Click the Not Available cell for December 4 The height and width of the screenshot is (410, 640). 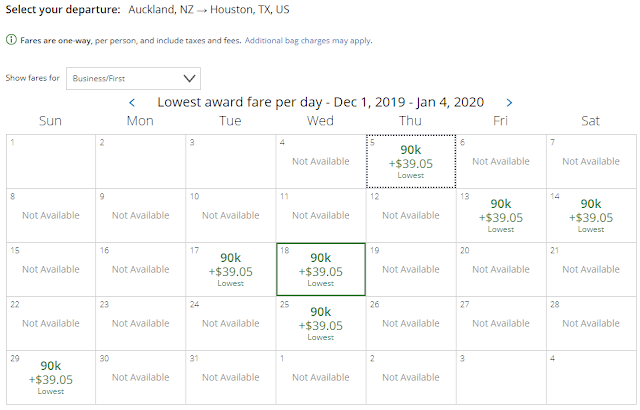coord(320,161)
